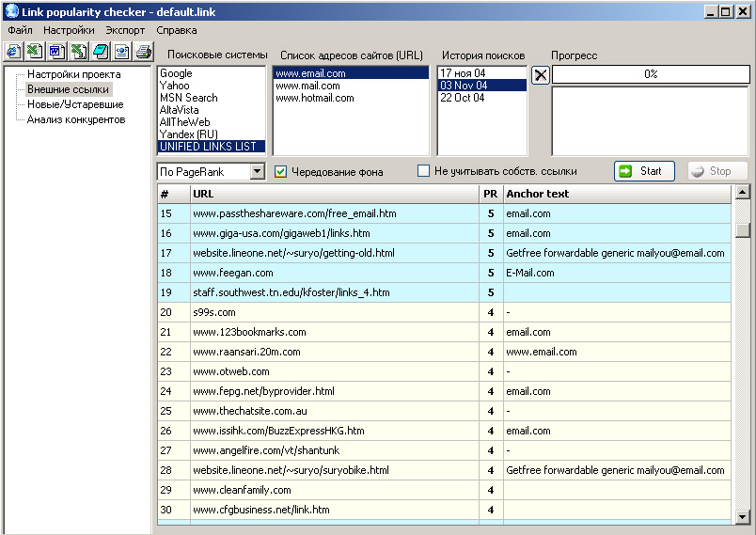Screen dimensions: 756x535
Task: Click the Excel CSV export icon with 'a'
Action: tap(78, 51)
